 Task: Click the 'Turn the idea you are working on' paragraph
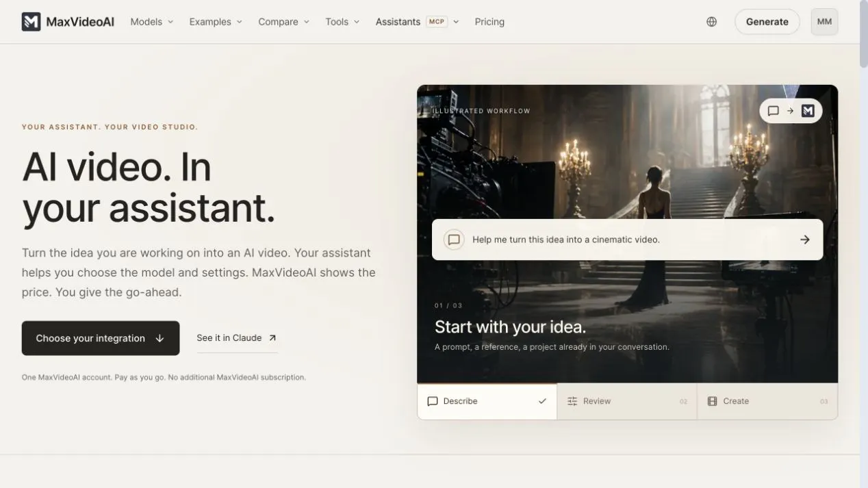click(x=199, y=272)
